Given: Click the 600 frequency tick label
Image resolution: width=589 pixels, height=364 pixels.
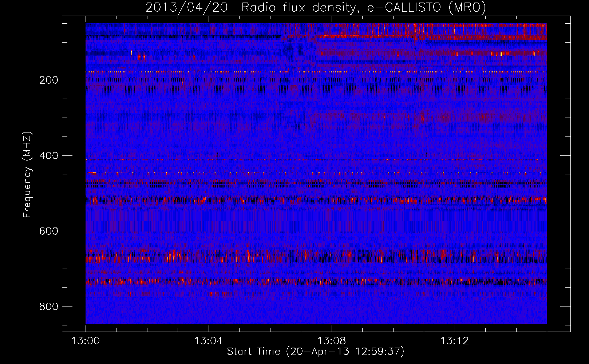Looking at the screenshot, I should tap(49, 232).
